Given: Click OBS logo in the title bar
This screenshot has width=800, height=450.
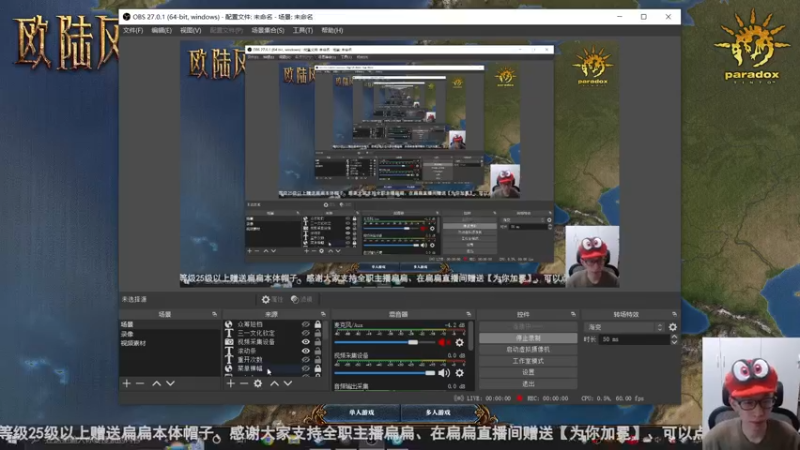Looking at the screenshot, I should click(x=127, y=17).
